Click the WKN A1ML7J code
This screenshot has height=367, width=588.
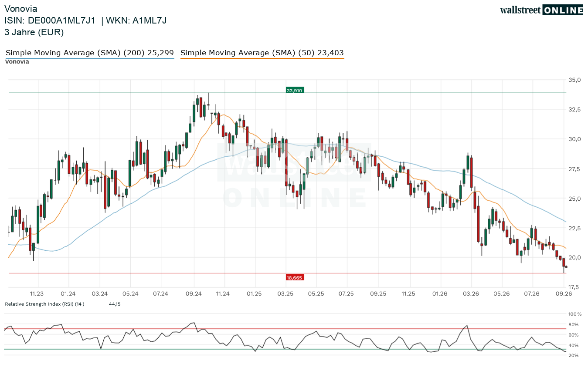(136, 20)
